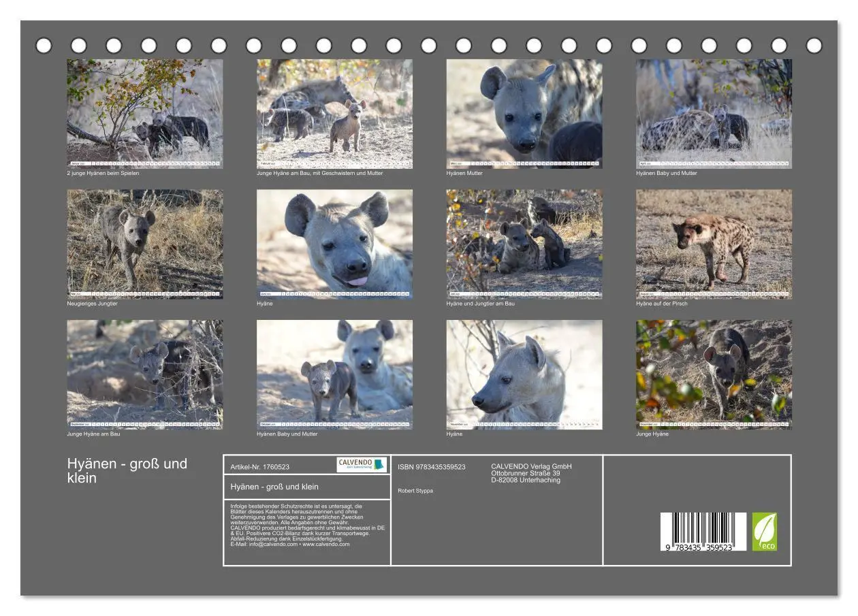
Task: Click the author name Robert Styppa
Action: [415, 491]
